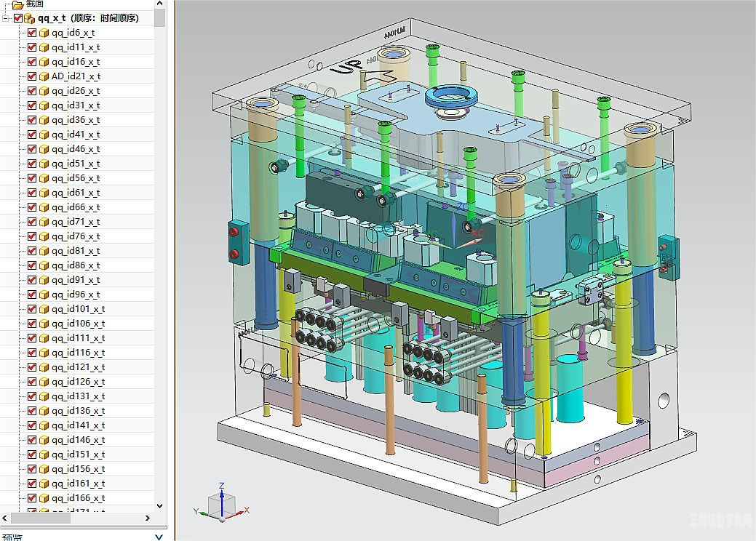Click the horizontal scroll left arrow
This screenshot has height=541, width=756.
pyautogui.click(x=5, y=518)
